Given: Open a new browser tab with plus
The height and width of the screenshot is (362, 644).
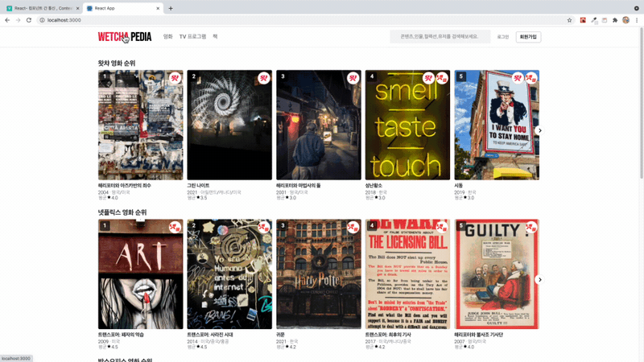Looking at the screenshot, I should click(x=171, y=8).
